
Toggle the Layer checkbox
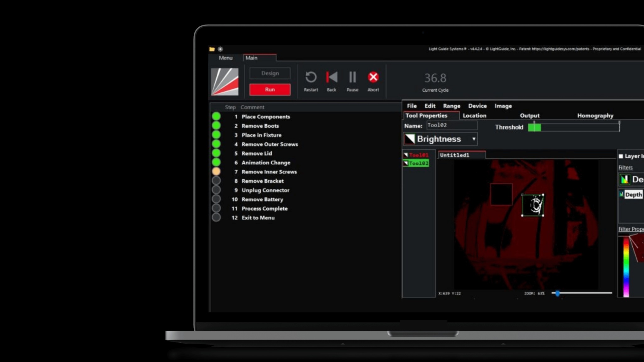[621, 156]
